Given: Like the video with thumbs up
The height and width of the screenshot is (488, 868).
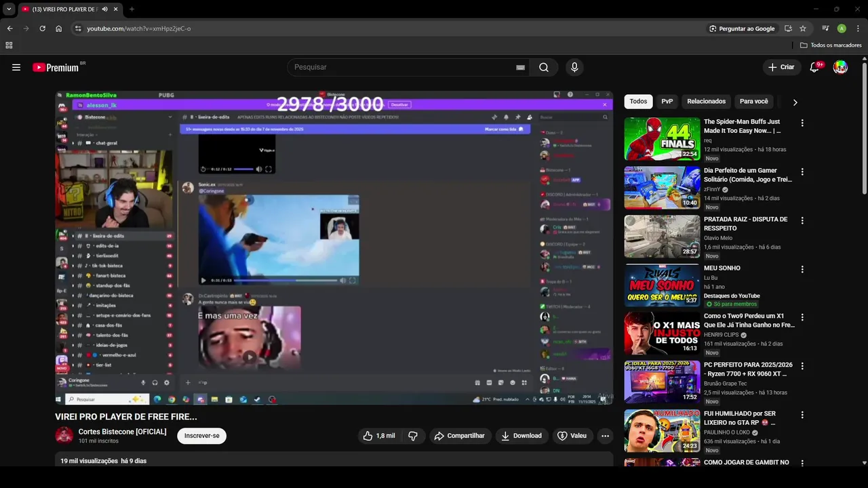Looking at the screenshot, I should pyautogui.click(x=379, y=436).
